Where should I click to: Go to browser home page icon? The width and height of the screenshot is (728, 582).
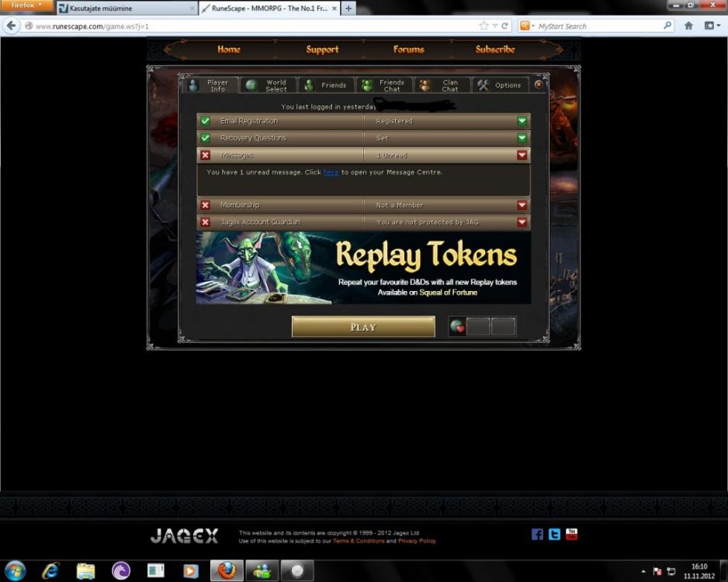pos(688,26)
